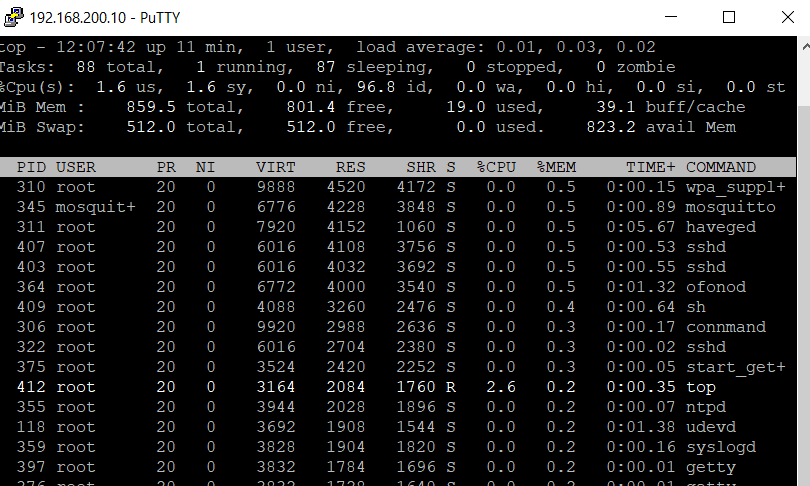Click the 'sh' command in PID 409 row

click(x=696, y=307)
